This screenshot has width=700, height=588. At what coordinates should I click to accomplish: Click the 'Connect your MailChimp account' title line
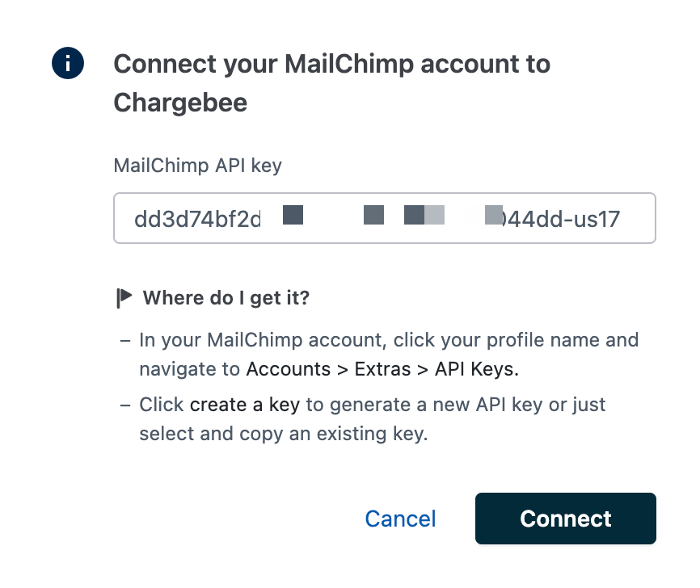331,64
